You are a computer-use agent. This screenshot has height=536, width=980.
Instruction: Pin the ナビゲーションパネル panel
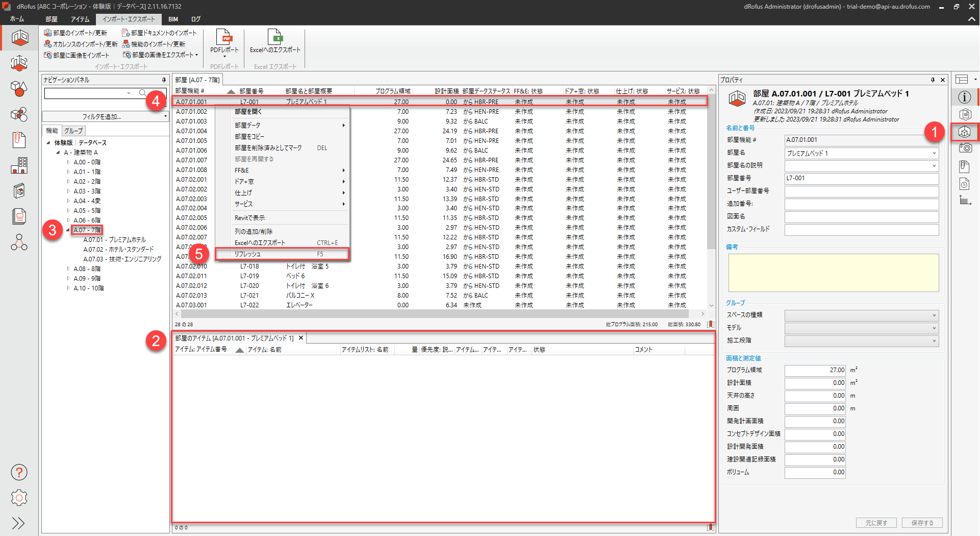164,80
